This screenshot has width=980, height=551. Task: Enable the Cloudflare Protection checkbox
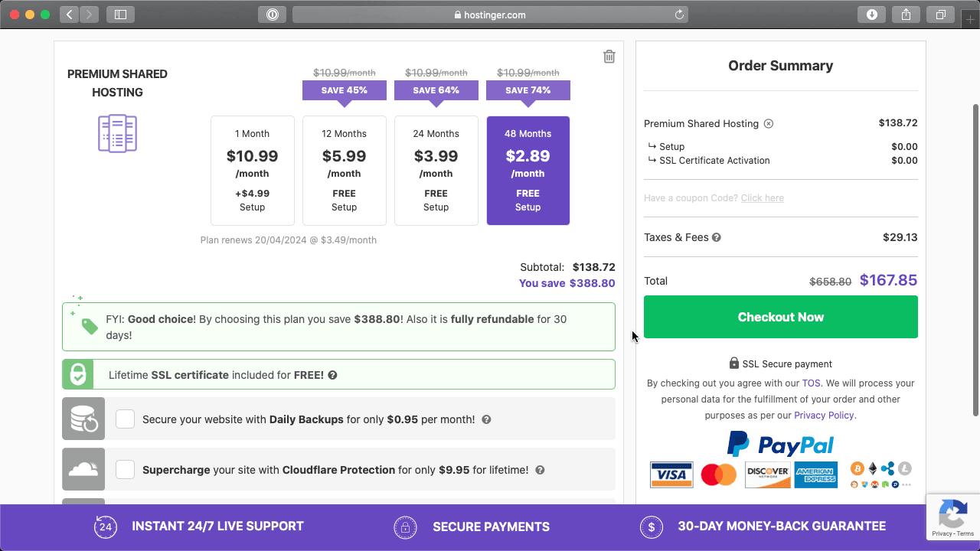(x=125, y=469)
